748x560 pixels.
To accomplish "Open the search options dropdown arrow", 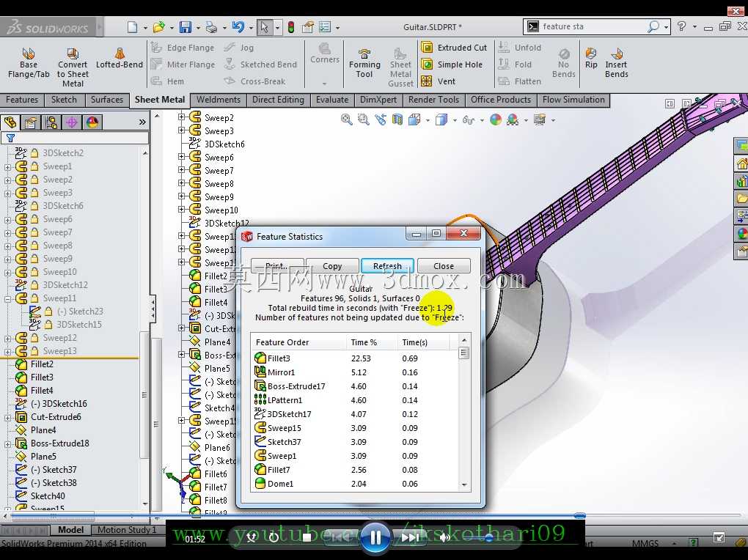I will [666, 27].
